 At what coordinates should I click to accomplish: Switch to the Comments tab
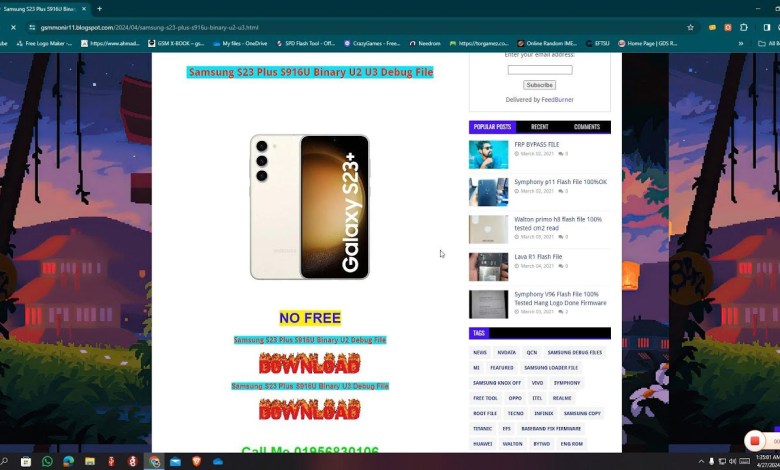pos(587,127)
